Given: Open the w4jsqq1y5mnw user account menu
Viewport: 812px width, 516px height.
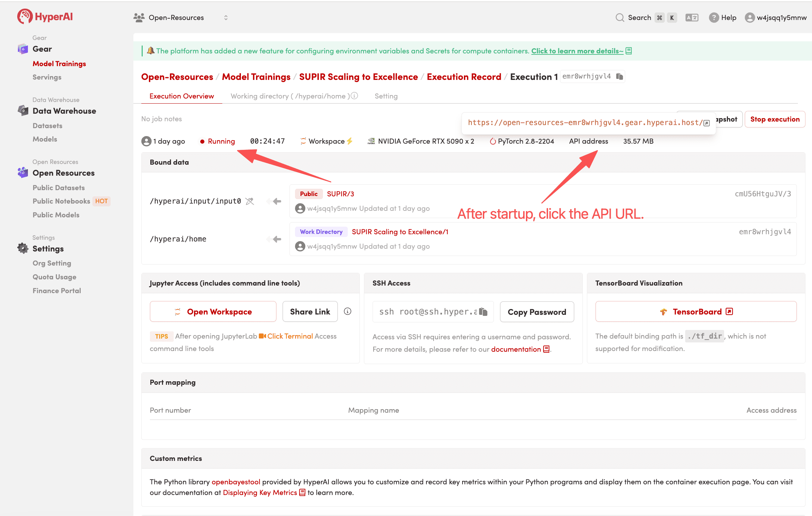Looking at the screenshot, I should tap(775, 18).
